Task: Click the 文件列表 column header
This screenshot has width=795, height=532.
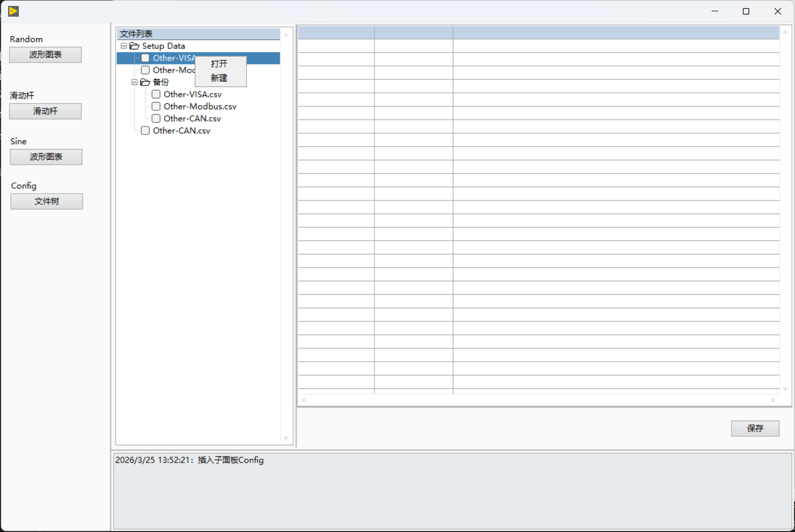Action: click(x=198, y=34)
